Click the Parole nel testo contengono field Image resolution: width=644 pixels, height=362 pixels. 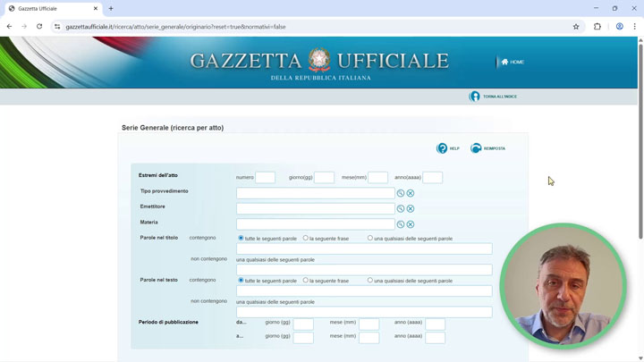pyautogui.click(x=364, y=290)
